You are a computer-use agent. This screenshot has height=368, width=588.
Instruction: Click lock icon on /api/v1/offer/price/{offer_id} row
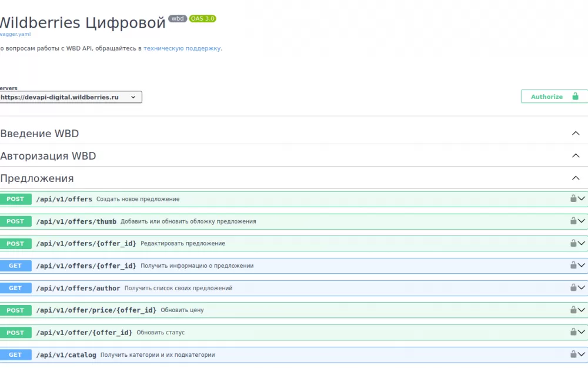[573, 310]
